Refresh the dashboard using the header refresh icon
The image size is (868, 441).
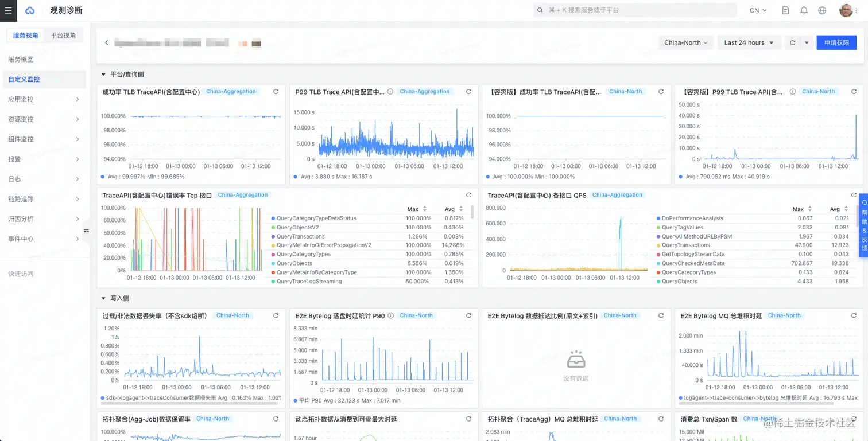[793, 42]
